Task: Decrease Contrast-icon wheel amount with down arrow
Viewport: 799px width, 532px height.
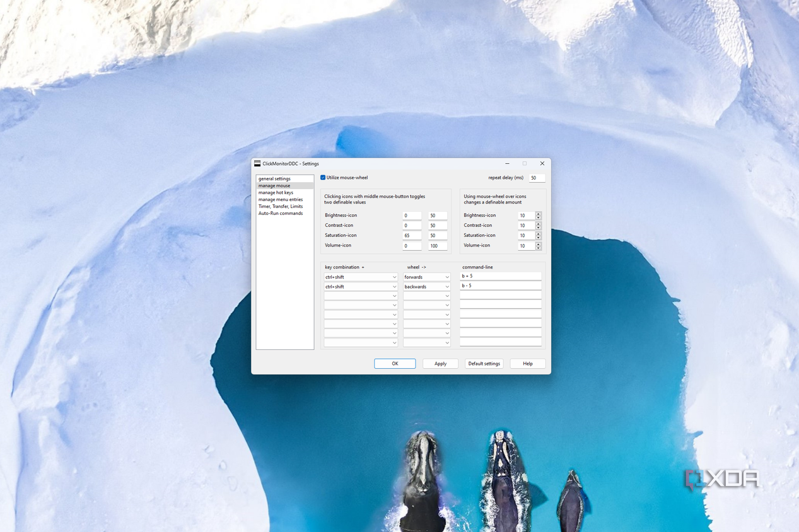Action: coord(539,228)
